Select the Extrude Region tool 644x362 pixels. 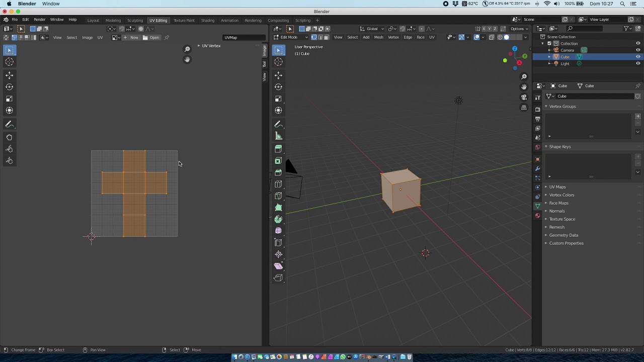click(278, 149)
